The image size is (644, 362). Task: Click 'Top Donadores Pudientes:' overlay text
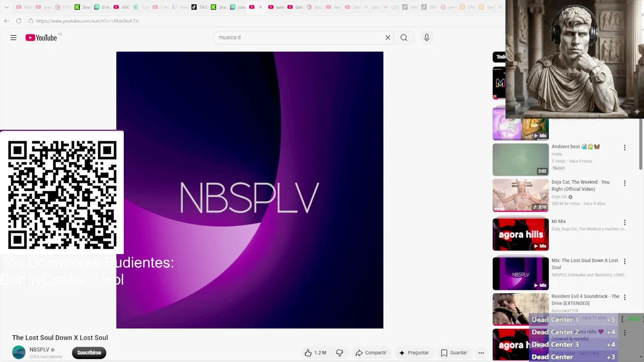(x=87, y=262)
